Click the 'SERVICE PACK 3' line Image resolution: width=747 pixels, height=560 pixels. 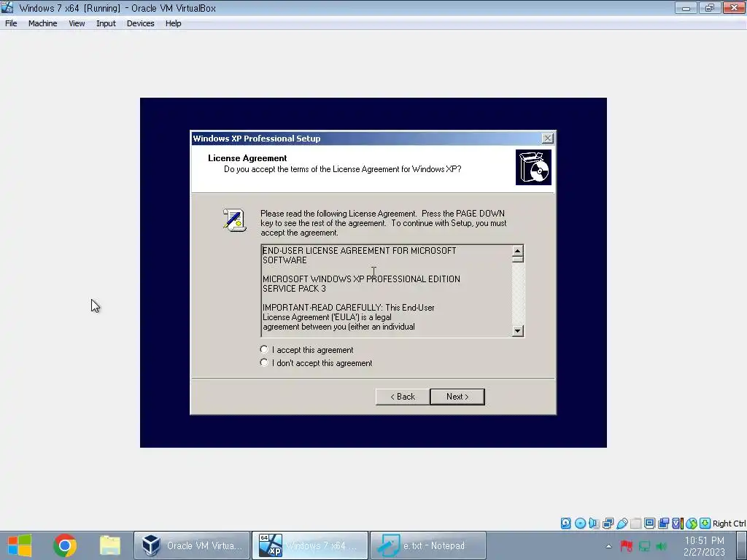[x=294, y=289]
